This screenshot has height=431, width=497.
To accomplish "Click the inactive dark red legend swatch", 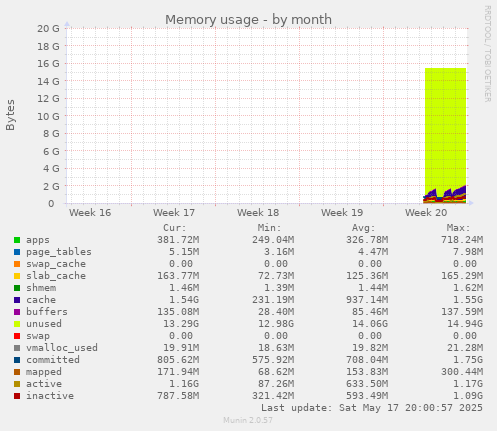I will click(x=17, y=396).
